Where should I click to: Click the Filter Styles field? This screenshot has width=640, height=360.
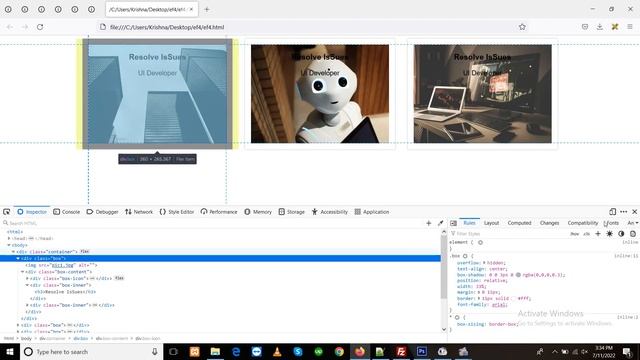(508, 234)
